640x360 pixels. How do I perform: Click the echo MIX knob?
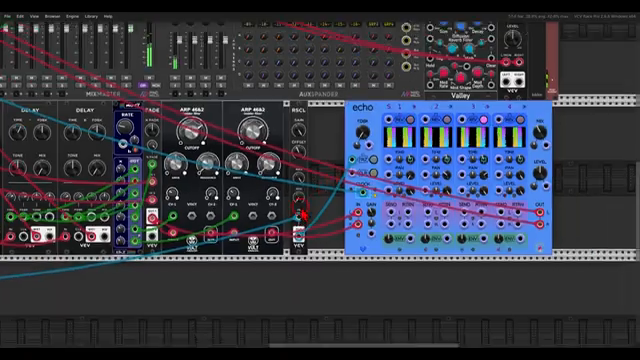tap(540, 132)
